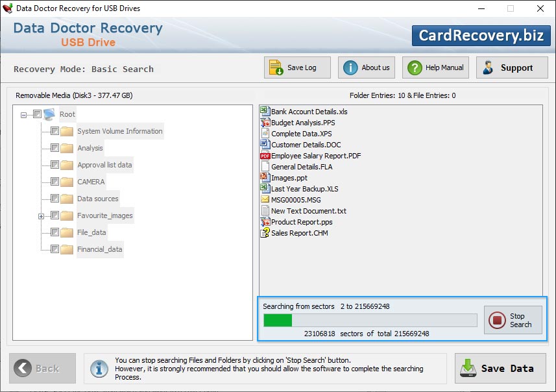
Task: Click the Data sources folder icon
Action: point(67,199)
